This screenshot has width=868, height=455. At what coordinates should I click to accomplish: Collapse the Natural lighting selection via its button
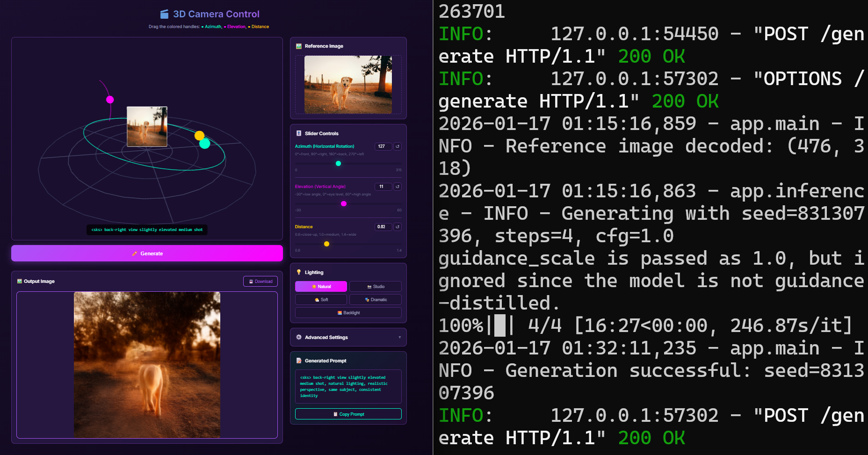(x=321, y=286)
